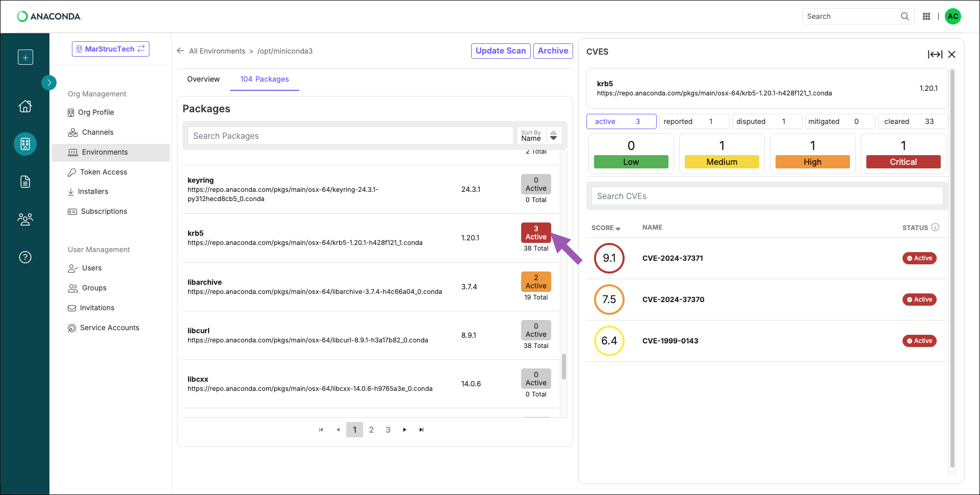Click the STATUS info icon
980x495 pixels.
point(935,228)
